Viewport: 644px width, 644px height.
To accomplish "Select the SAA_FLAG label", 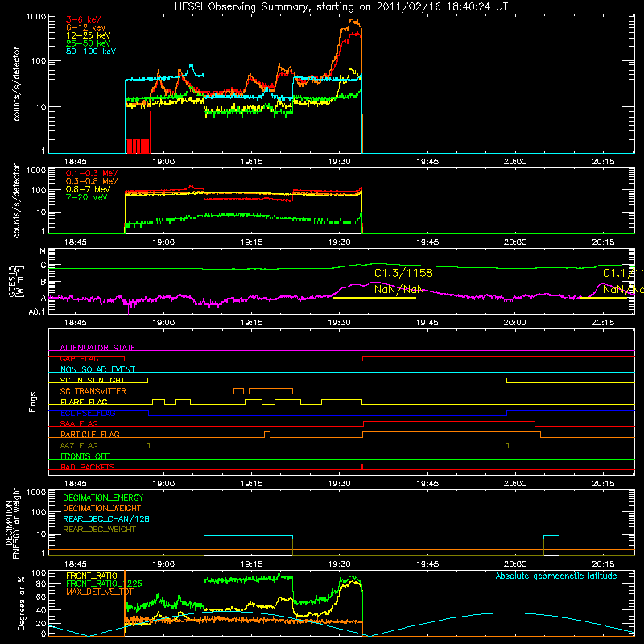I will pos(79,423).
